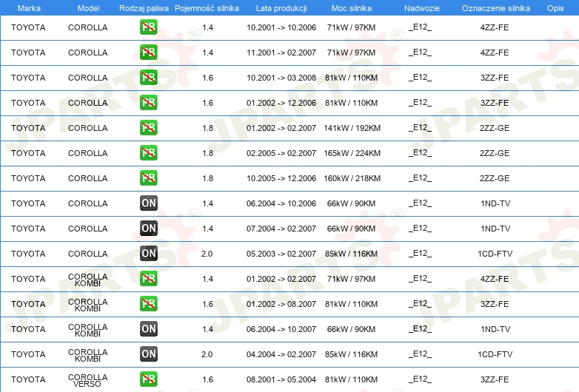
Task: Click the TOYOTA cell in the Corolla Verso row
Action: pyautogui.click(x=28, y=379)
